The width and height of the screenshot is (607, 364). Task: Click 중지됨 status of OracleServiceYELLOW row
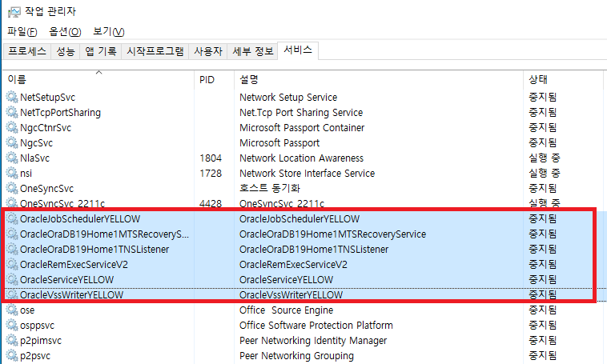[543, 279]
